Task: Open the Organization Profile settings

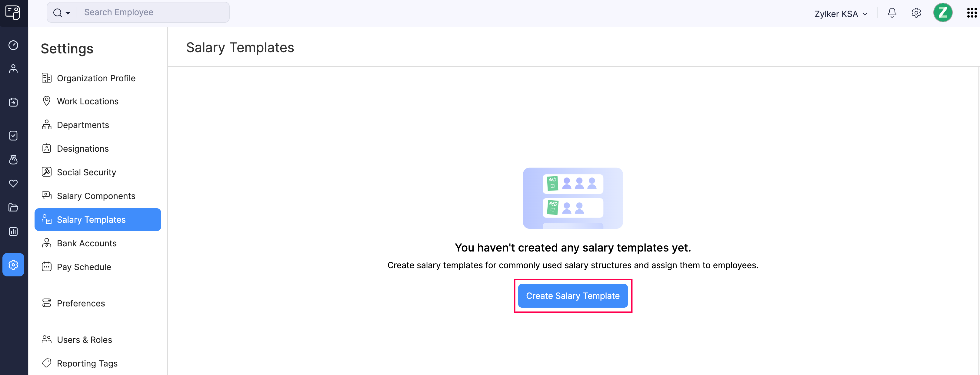Action: [x=96, y=78]
